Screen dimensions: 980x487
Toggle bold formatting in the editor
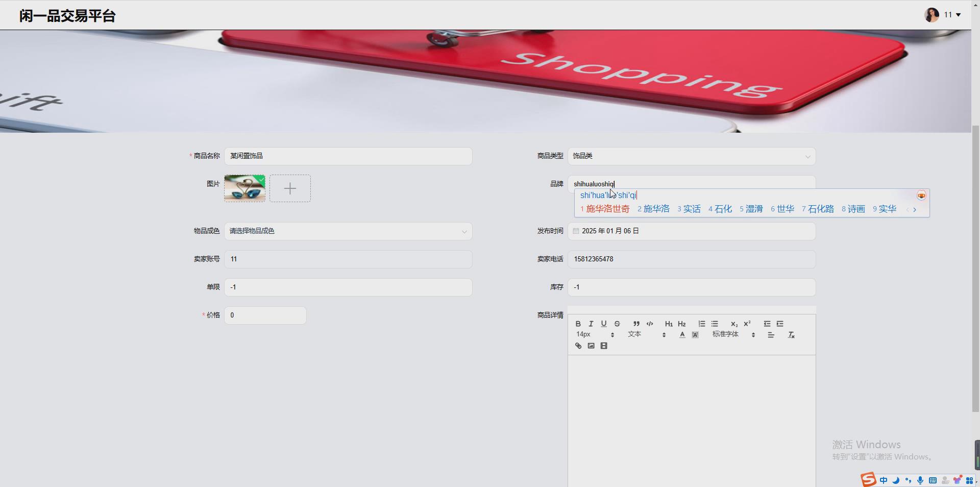point(578,324)
